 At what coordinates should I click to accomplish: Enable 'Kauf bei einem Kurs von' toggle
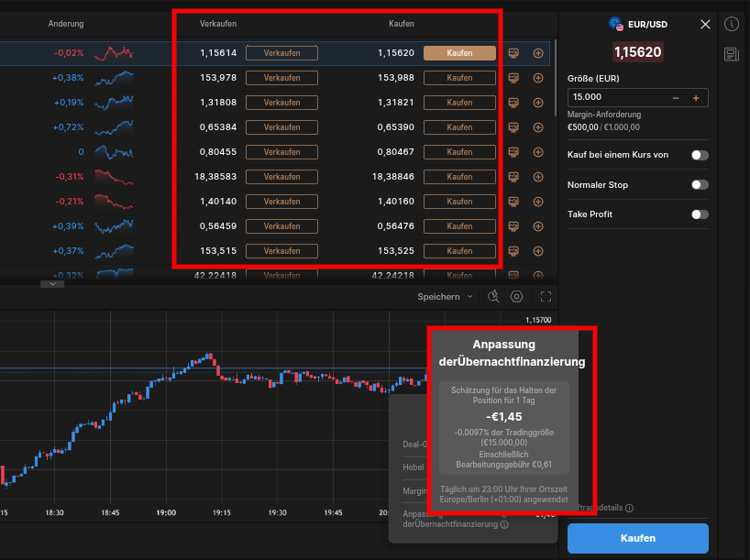point(700,156)
